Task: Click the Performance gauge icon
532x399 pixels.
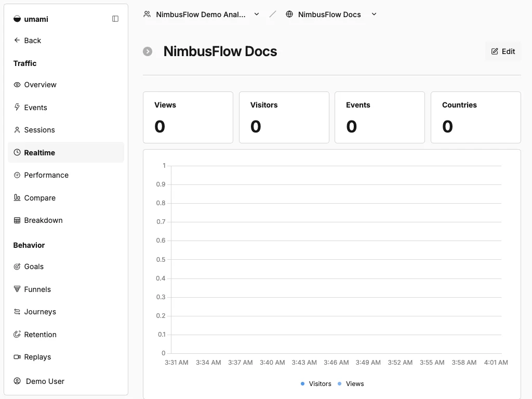Action: pos(17,175)
